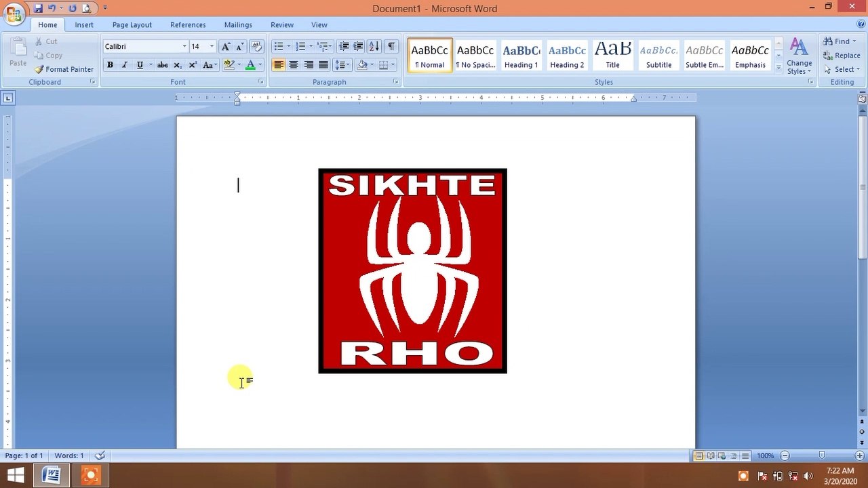Open the Clipboard task pane launcher
Viewport: 868px width, 488px height.
93,82
